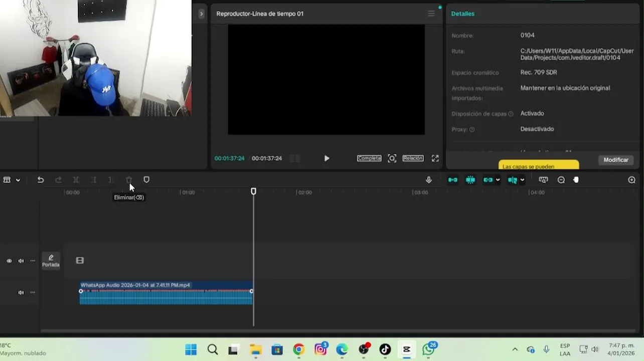Click the Rec. 709 SDR value
The image size is (644, 361).
coord(539,72)
